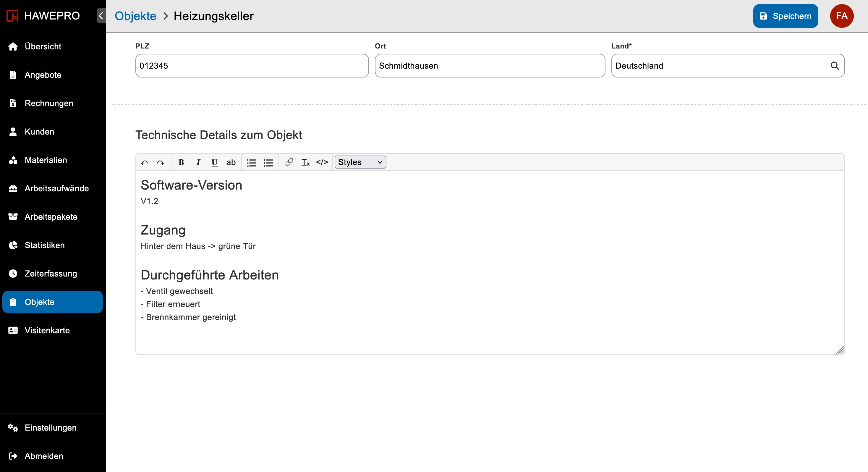Click the HAWEPRO logo
Image resolution: width=868 pixels, height=472 pixels.
coord(43,15)
